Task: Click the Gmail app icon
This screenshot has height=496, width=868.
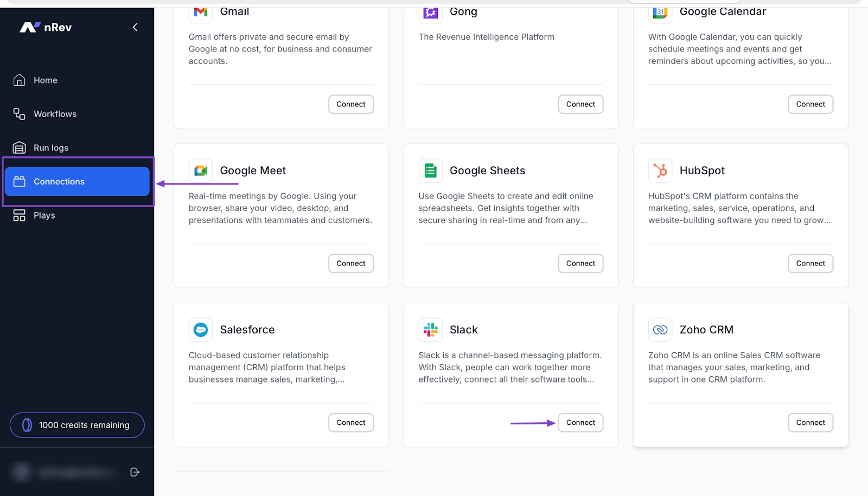Action: 201,12
